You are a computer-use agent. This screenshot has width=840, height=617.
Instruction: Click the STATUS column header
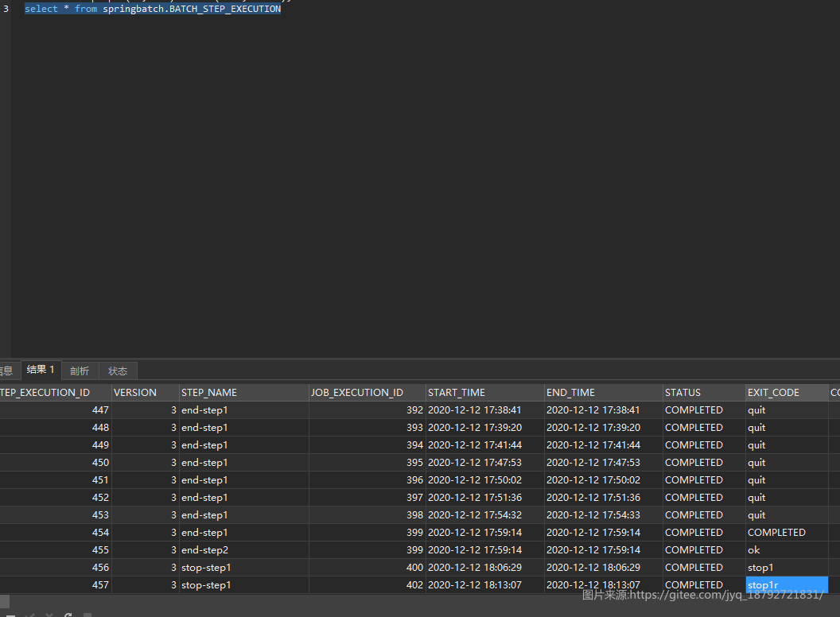tap(704, 393)
